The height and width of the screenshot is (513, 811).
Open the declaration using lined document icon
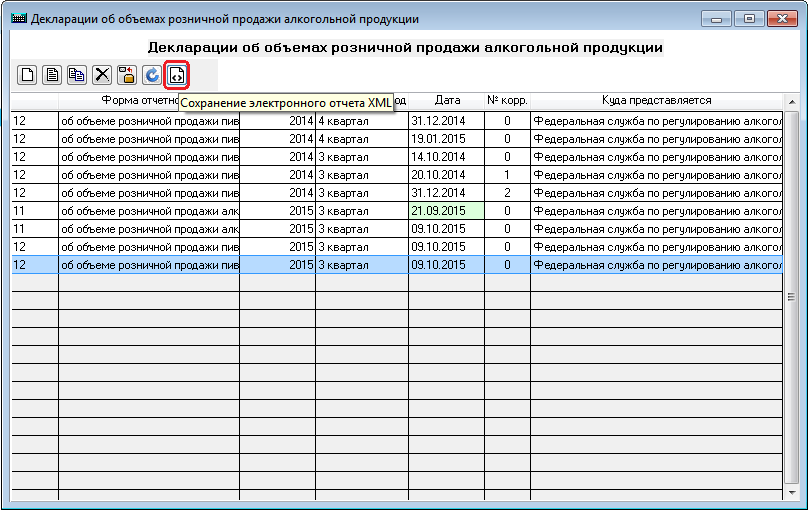pyautogui.click(x=52, y=75)
